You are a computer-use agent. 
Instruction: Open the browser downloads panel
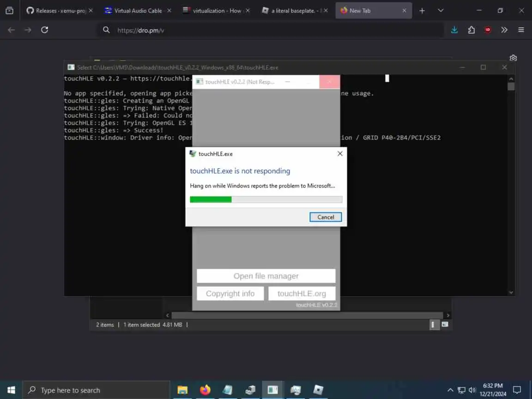point(454,30)
